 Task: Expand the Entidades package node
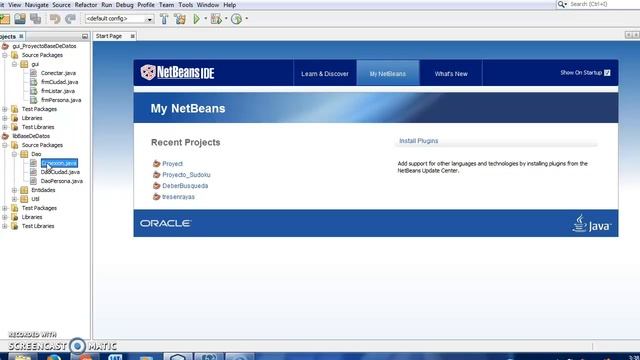(x=14, y=190)
